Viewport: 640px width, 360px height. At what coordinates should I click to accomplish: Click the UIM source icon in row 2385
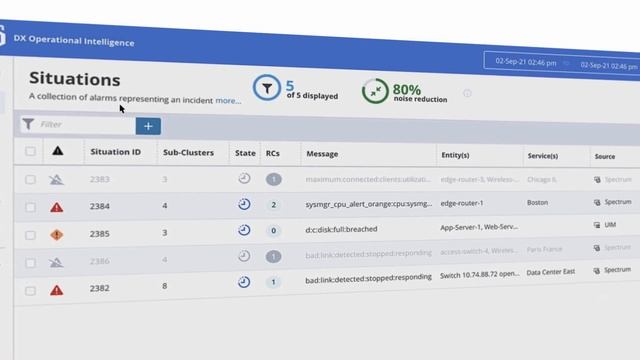(x=597, y=225)
